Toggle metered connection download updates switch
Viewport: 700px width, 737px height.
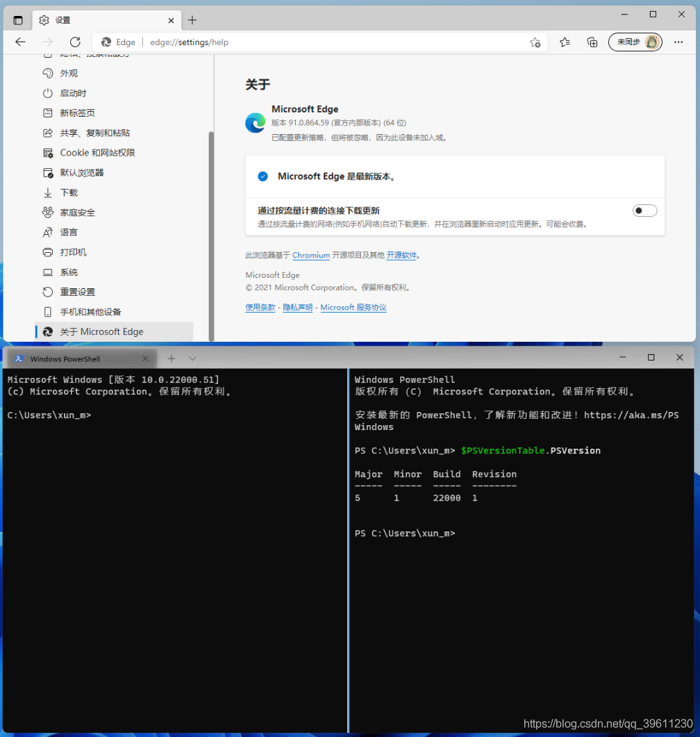click(644, 210)
